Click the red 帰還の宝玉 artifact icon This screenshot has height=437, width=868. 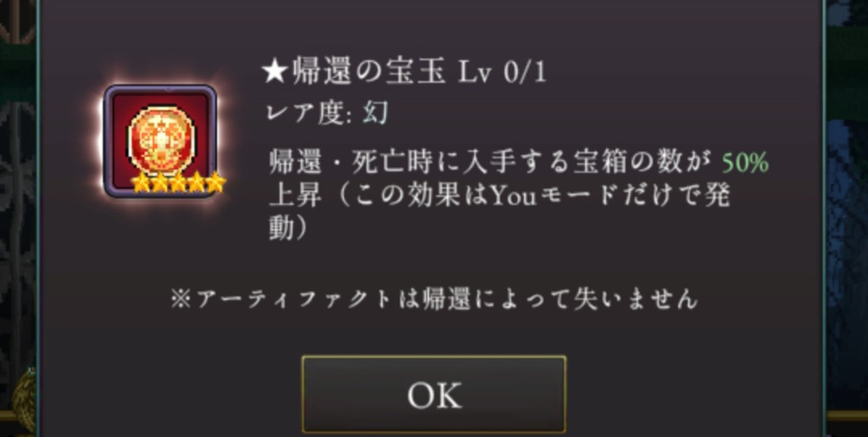160,140
